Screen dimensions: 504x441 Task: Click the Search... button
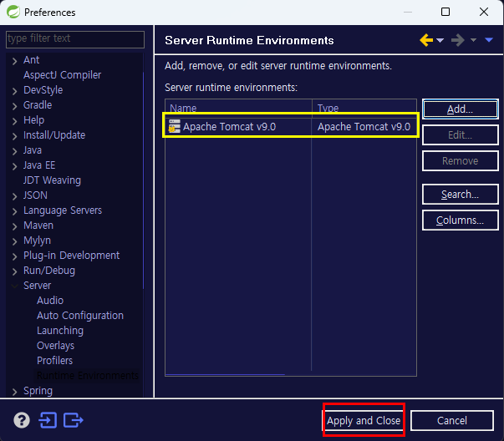pyautogui.click(x=461, y=195)
